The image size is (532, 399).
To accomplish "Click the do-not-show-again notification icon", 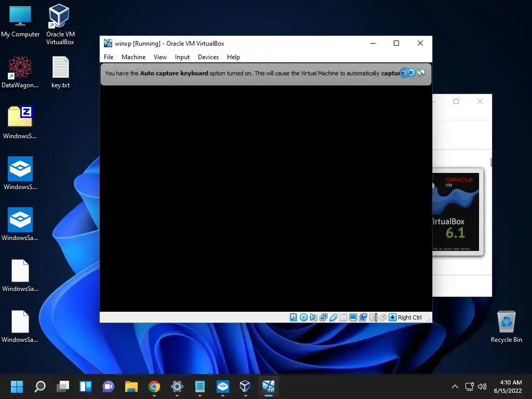I will [x=421, y=73].
